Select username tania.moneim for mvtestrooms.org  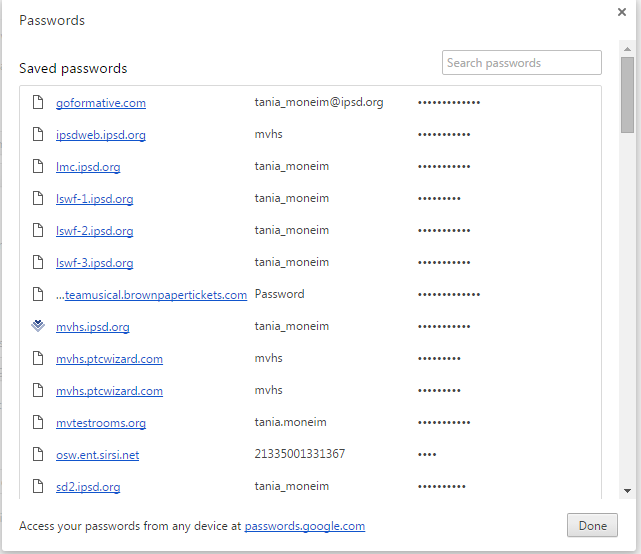(291, 422)
